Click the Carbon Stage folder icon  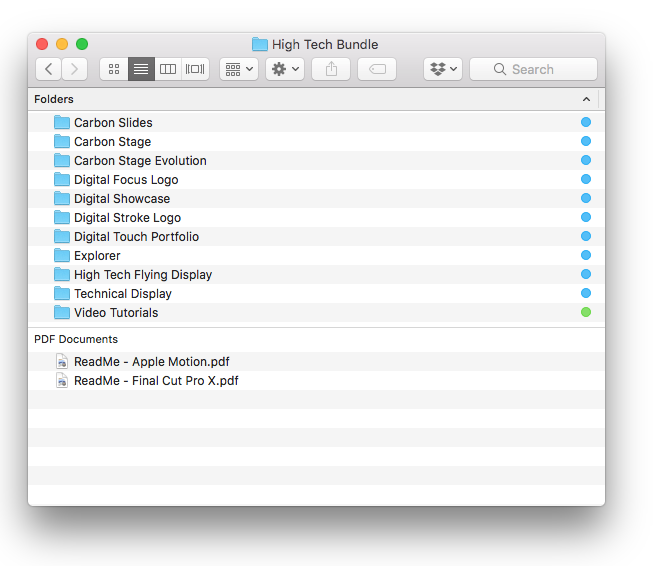pyautogui.click(x=62, y=141)
